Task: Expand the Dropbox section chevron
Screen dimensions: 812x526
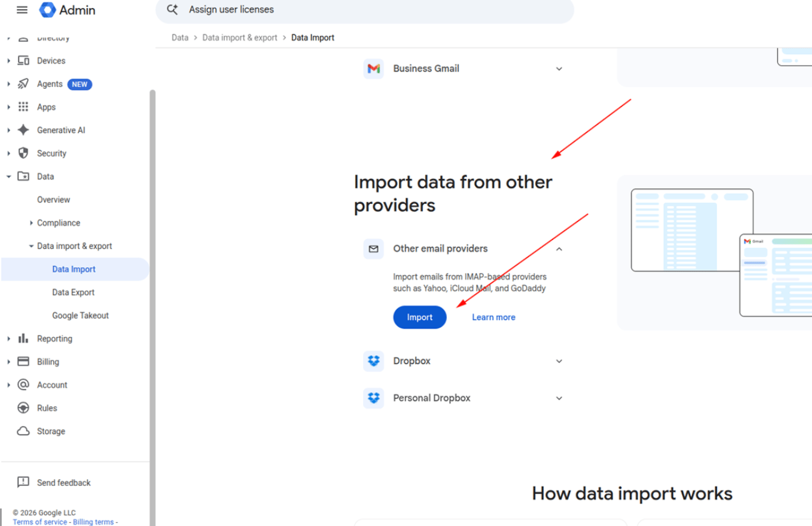Action: tap(559, 361)
